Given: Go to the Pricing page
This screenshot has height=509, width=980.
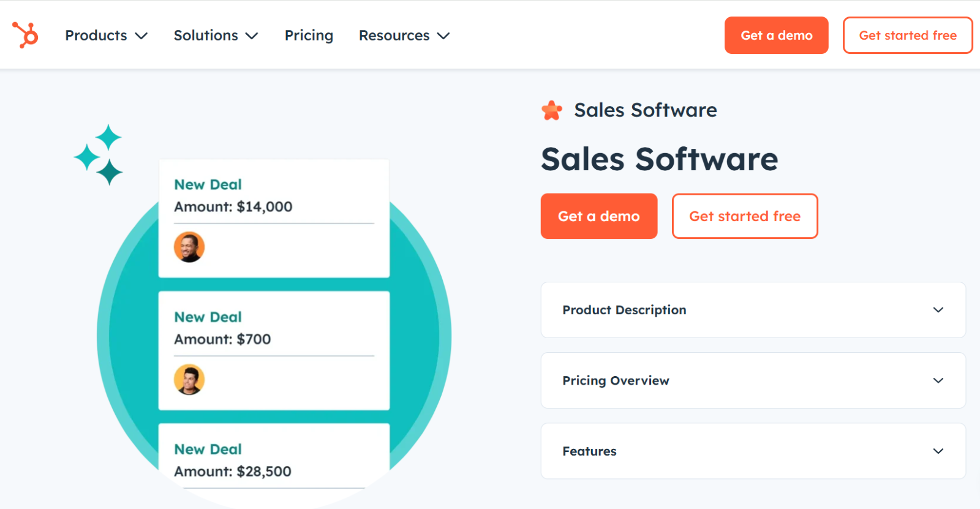Looking at the screenshot, I should pyautogui.click(x=309, y=36).
